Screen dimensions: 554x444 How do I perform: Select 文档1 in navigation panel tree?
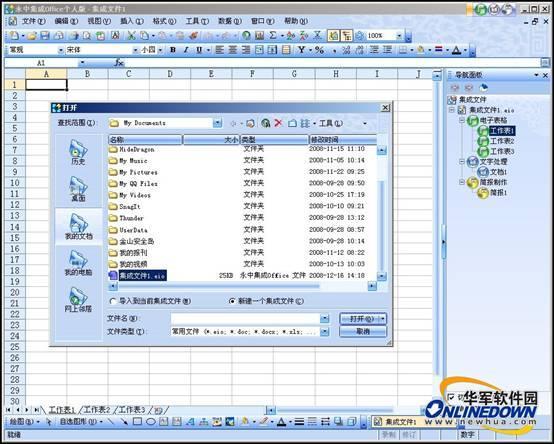(x=498, y=172)
